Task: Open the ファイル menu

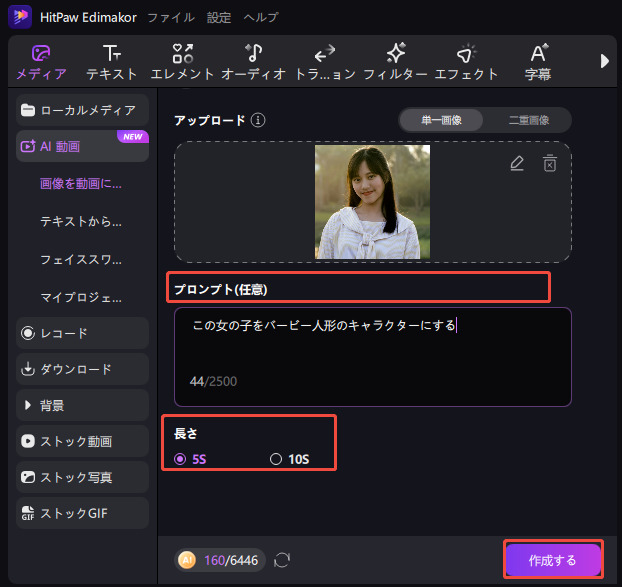Action: pos(171,17)
